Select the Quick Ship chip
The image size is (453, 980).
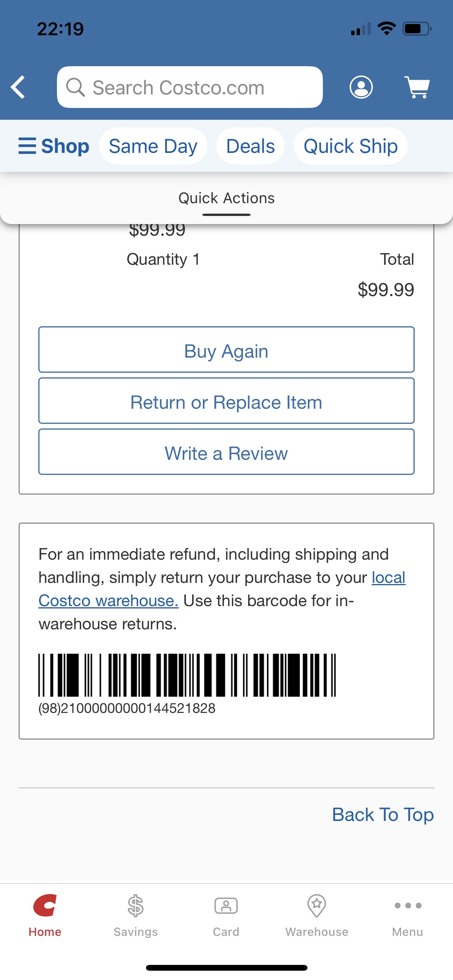(x=350, y=146)
